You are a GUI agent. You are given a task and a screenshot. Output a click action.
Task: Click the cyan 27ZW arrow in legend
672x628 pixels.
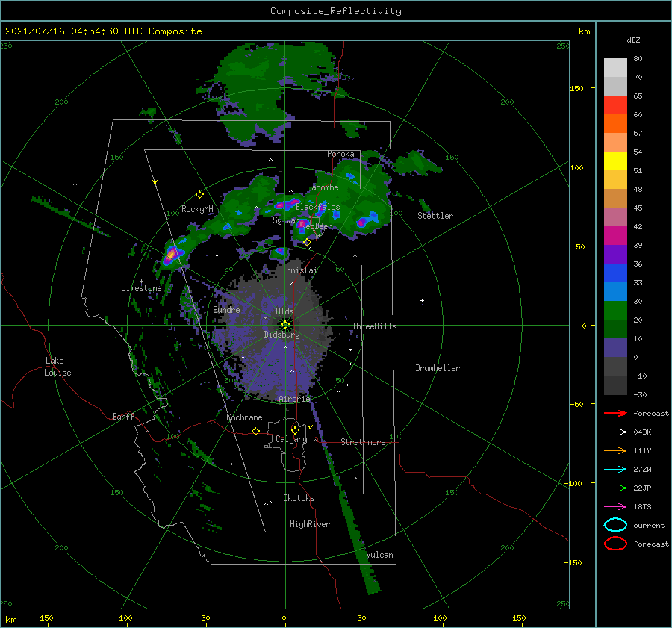click(615, 470)
